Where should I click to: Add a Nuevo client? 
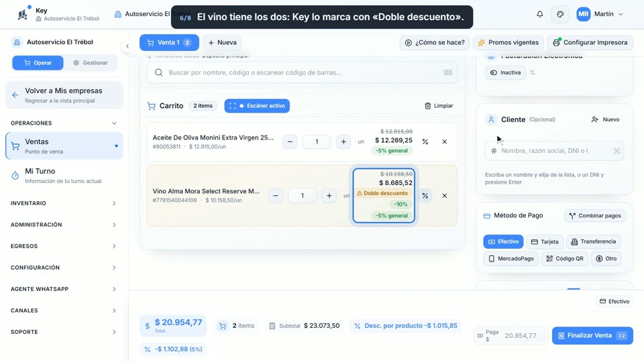(605, 119)
